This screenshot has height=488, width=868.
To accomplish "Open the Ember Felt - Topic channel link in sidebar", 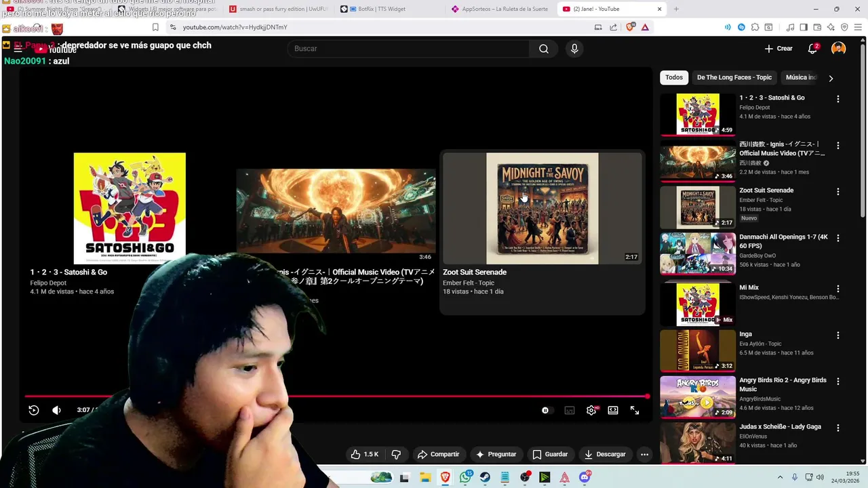I will (x=761, y=200).
